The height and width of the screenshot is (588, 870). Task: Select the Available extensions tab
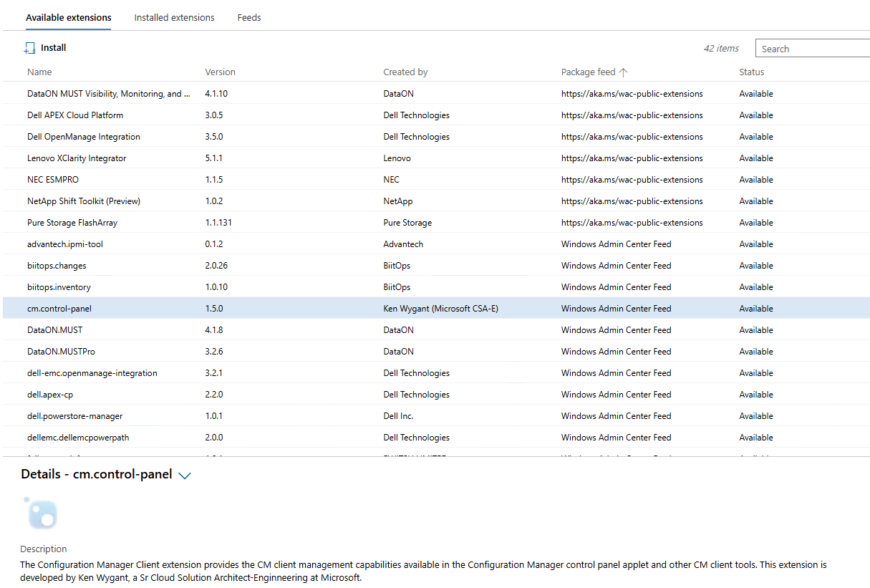point(69,17)
